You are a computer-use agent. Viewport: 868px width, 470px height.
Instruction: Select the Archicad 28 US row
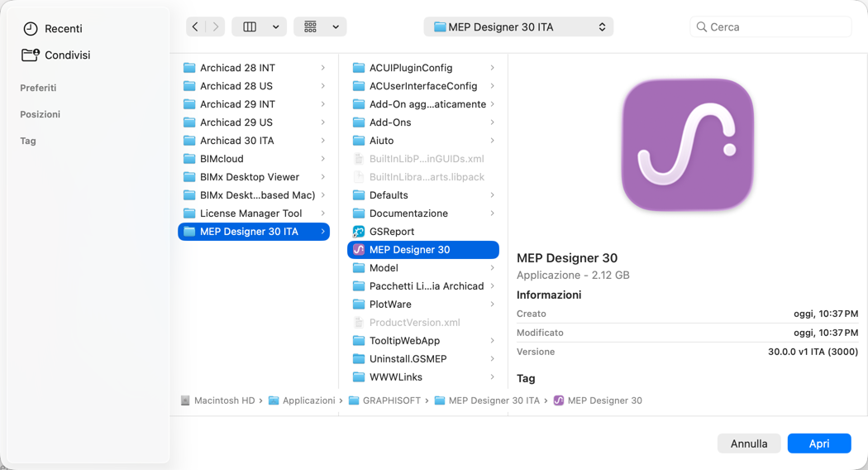(x=254, y=86)
